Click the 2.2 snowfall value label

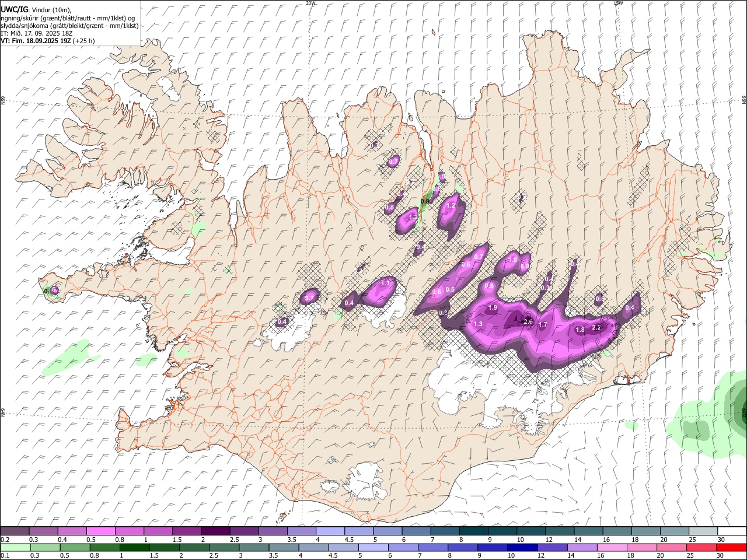coord(596,327)
